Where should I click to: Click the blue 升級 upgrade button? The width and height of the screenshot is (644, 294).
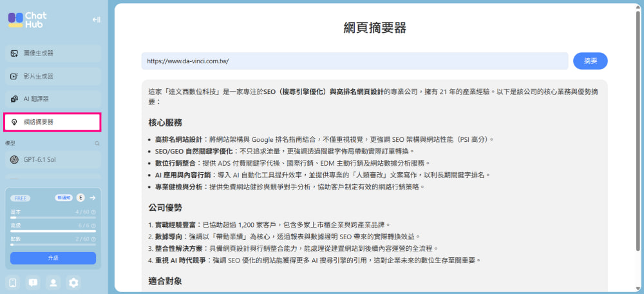[53, 259]
